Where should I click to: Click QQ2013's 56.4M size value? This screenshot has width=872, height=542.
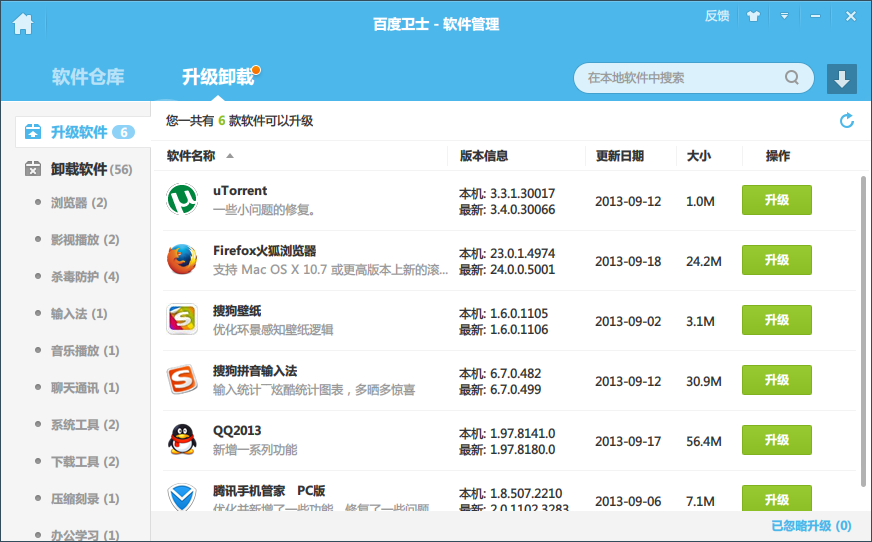[703, 441]
